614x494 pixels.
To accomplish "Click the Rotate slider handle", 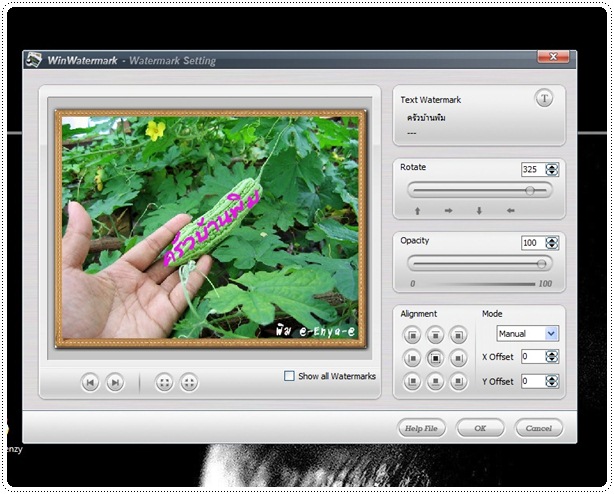I will point(530,191).
